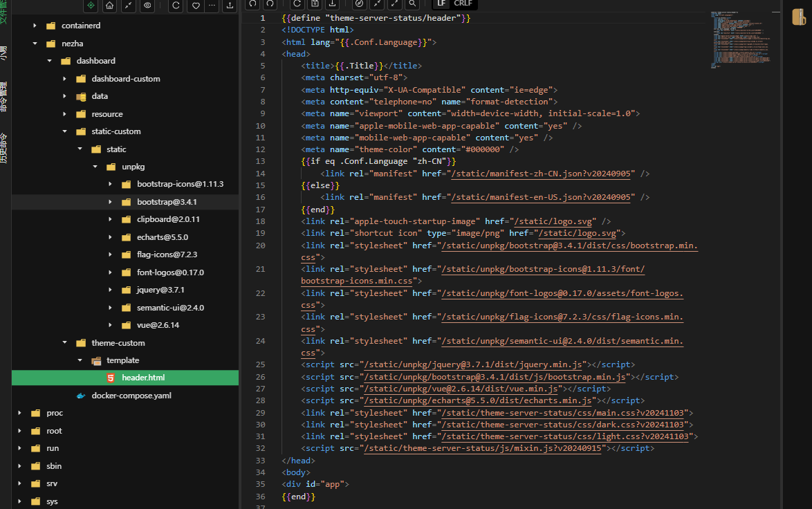
Task: Switch line endings to CRLF
Action: [463, 3]
